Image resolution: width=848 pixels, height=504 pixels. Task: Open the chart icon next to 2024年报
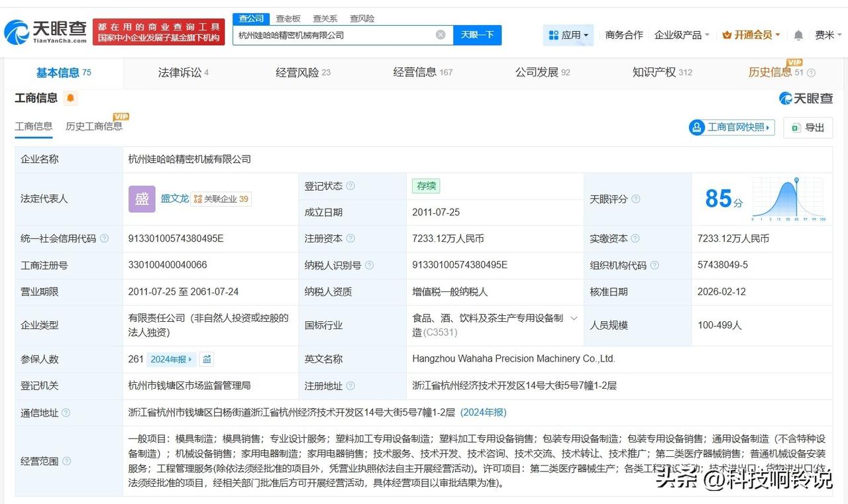coord(207,359)
